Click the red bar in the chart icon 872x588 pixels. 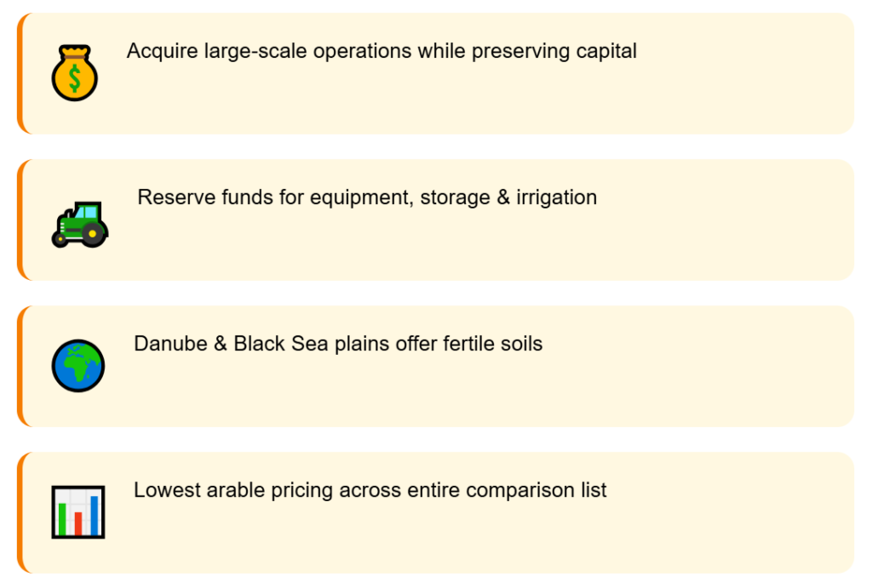click(x=78, y=522)
